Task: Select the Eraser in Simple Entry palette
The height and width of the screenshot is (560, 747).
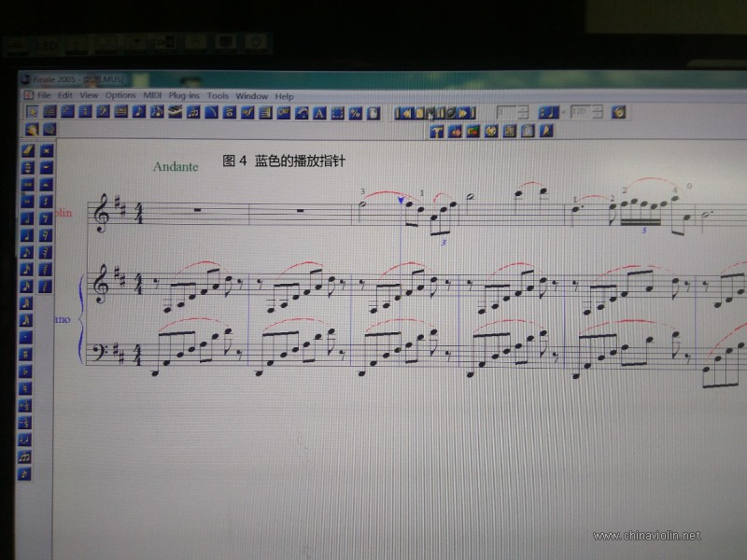Action: 28,151
